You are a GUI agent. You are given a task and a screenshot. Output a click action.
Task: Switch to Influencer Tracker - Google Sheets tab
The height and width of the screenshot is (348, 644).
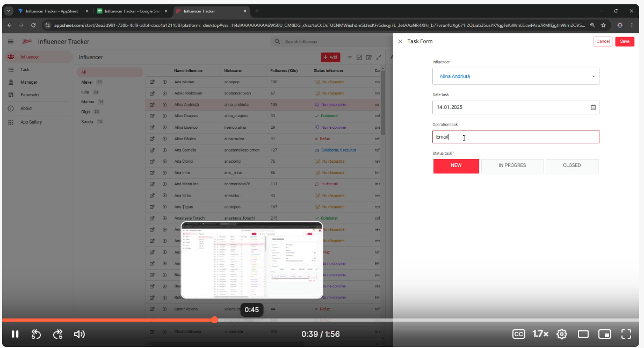132,11
